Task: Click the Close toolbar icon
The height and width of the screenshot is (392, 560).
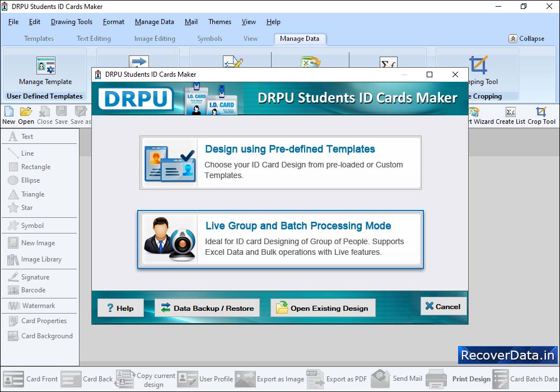Action: pos(45,112)
